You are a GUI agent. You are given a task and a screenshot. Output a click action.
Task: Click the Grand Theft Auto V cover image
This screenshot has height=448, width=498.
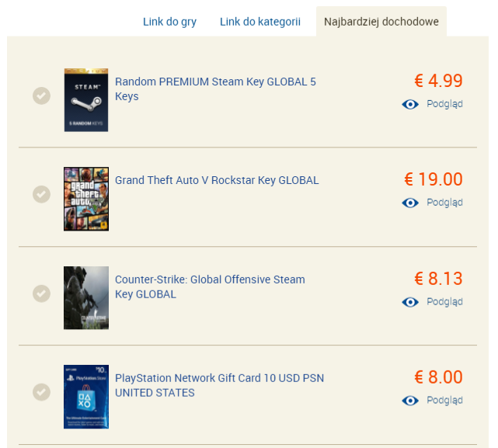point(86,199)
